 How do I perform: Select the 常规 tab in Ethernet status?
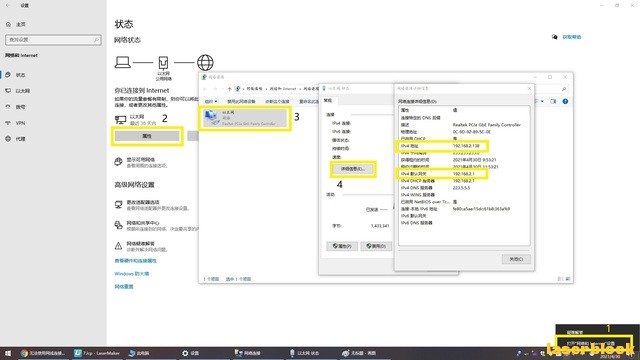[x=328, y=100]
